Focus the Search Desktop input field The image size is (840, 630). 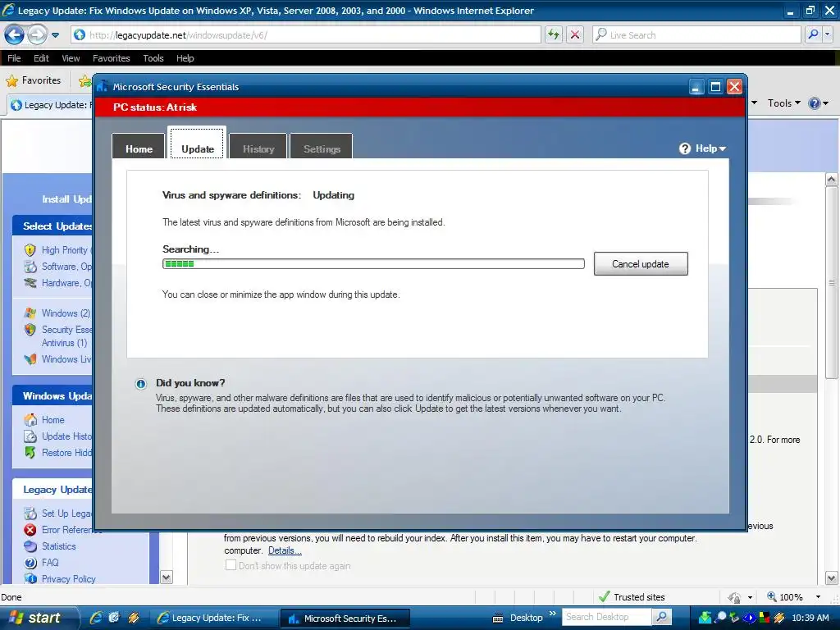606,617
